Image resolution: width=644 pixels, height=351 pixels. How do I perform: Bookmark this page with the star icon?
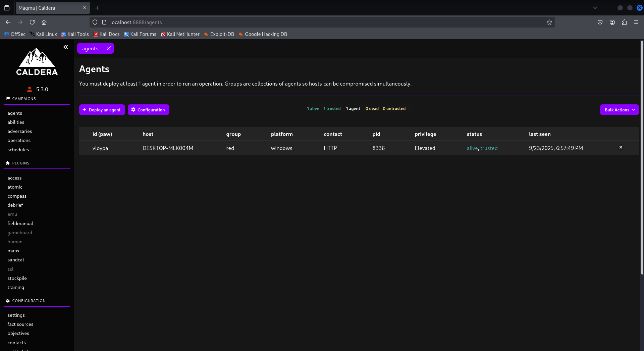549,22
